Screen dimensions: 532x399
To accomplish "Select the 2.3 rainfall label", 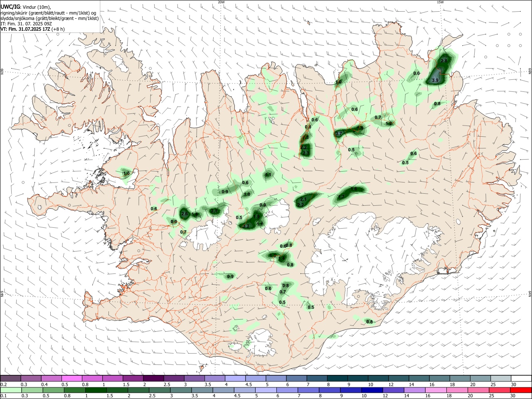I will coord(306,153).
